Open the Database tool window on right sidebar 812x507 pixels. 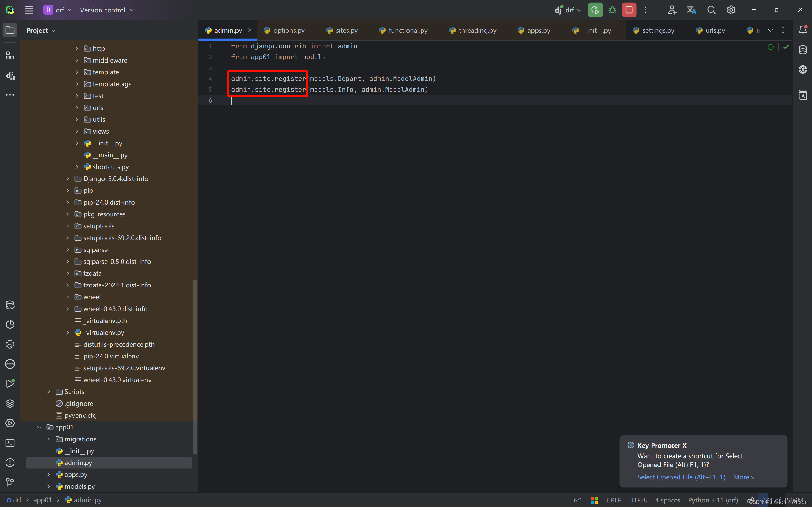coord(803,50)
